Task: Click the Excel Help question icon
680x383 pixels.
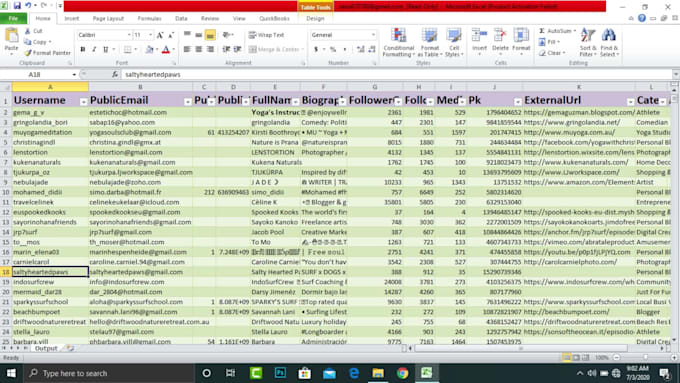Action: pyautogui.click(x=642, y=18)
